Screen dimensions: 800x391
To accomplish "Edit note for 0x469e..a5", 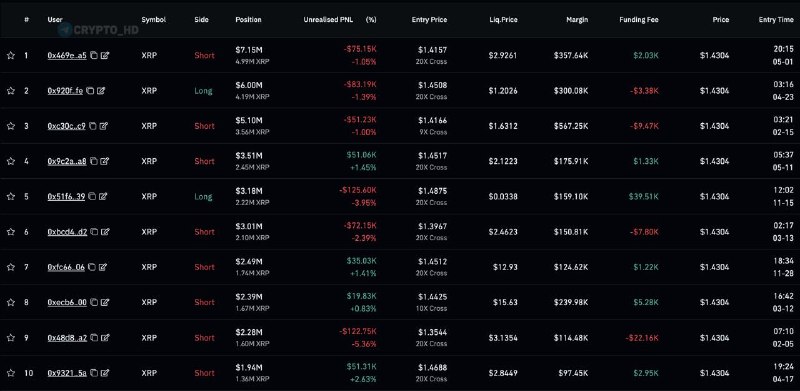I will coord(105,56).
